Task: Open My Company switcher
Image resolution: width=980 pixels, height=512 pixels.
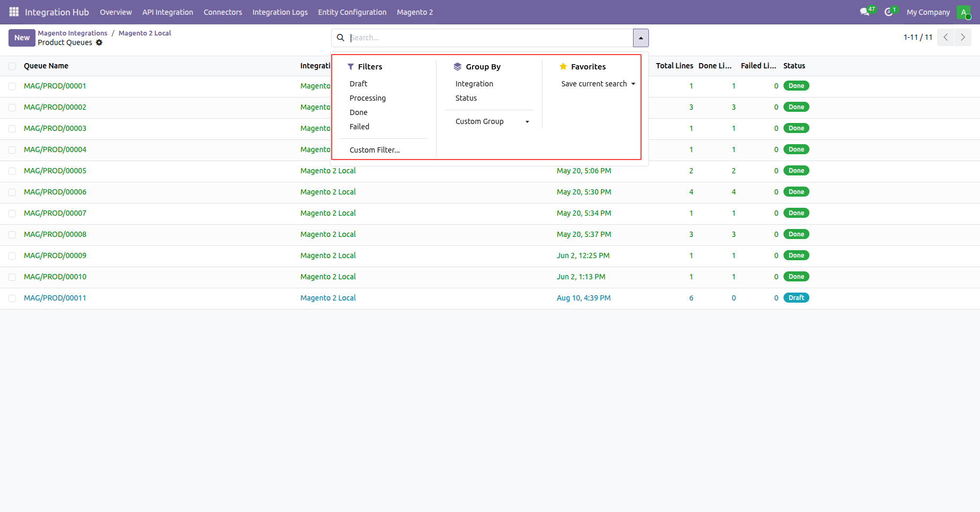Action: (928, 12)
